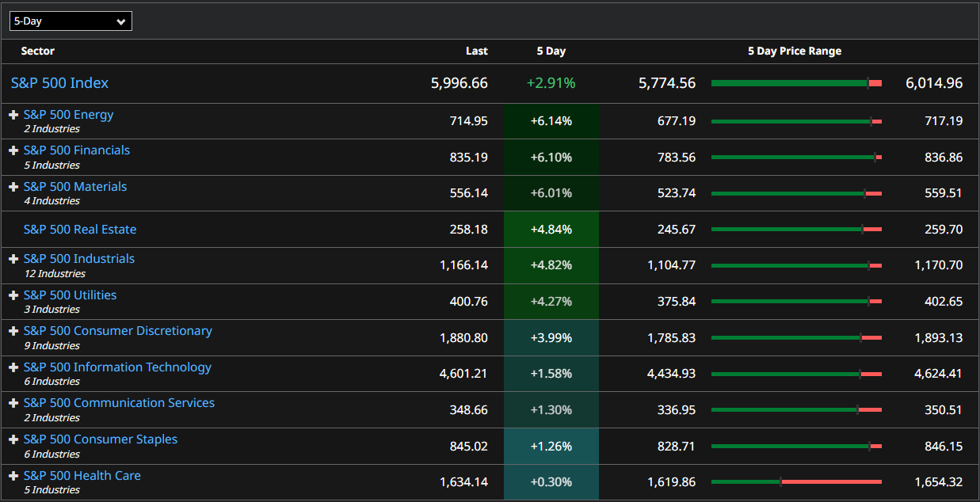The height and width of the screenshot is (502, 980).
Task: Click the index last value 5,996.66
Action: click(x=459, y=83)
